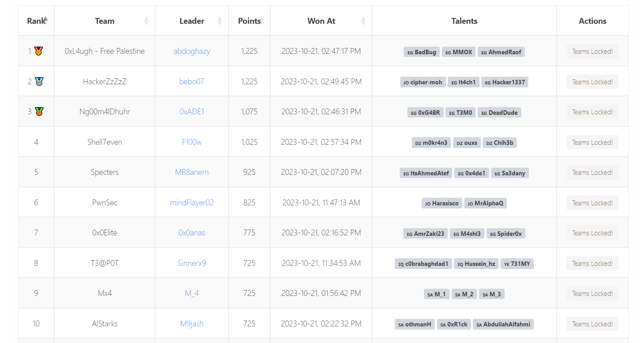Select the cipher-moh talent tag
Image resolution: width=644 pixels, height=343 pixels.
[x=423, y=82]
